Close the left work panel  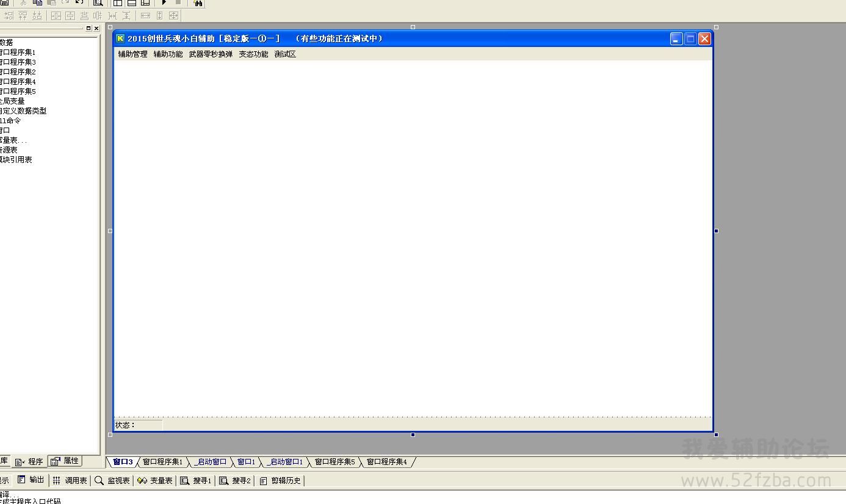(x=96, y=28)
